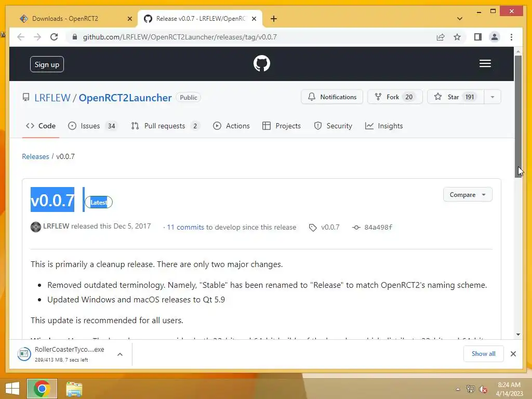The height and width of the screenshot is (399, 532).
Task: Open Windows Start button
Action: [12, 389]
